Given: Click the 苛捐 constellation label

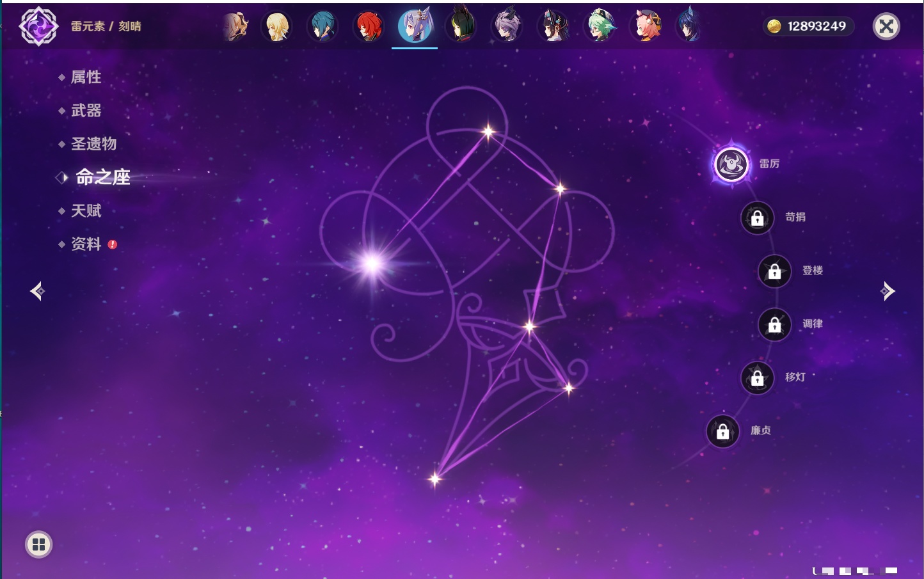Looking at the screenshot, I should (795, 217).
